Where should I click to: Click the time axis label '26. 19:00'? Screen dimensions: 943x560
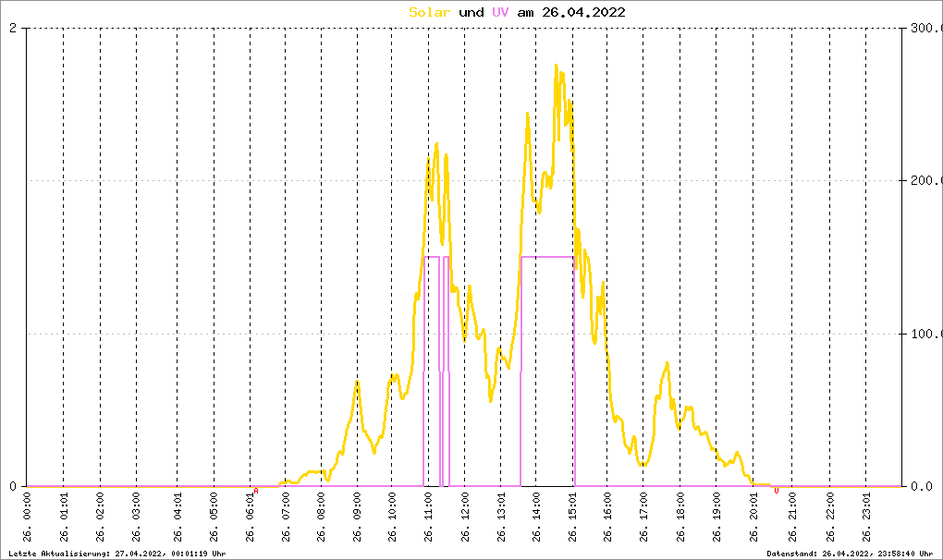[716, 517]
